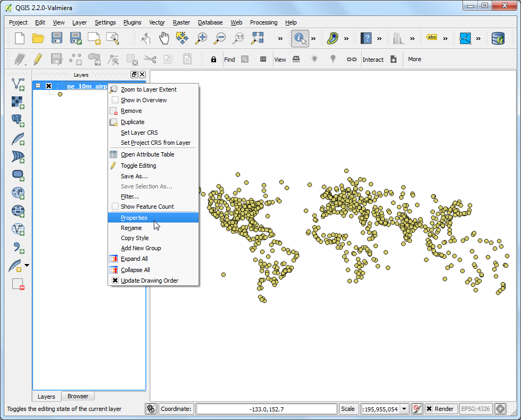The width and height of the screenshot is (521, 420).
Task: Click the abc labeling icon
Action: pyautogui.click(x=432, y=37)
